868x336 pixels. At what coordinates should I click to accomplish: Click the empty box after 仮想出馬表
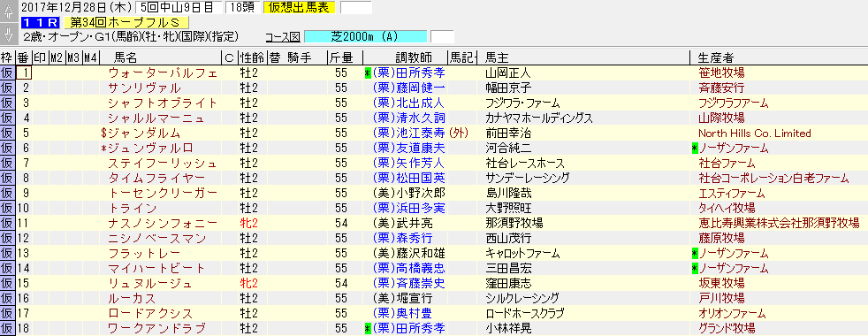tap(356, 8)
